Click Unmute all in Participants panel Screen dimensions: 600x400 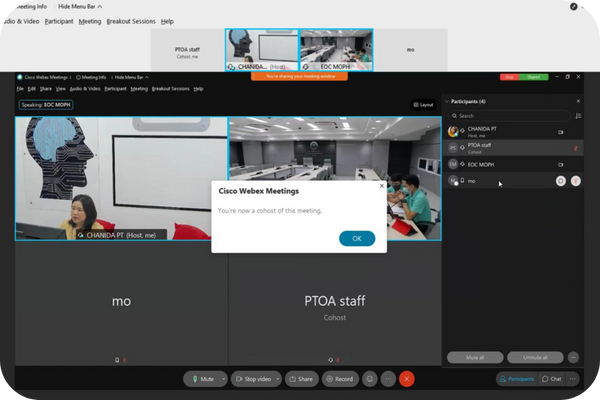tap(535, 358)
